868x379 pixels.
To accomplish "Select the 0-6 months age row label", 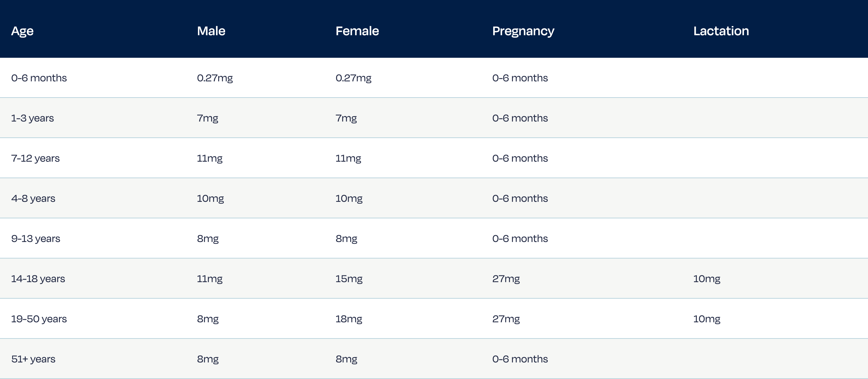I will (x=39, y=78).
